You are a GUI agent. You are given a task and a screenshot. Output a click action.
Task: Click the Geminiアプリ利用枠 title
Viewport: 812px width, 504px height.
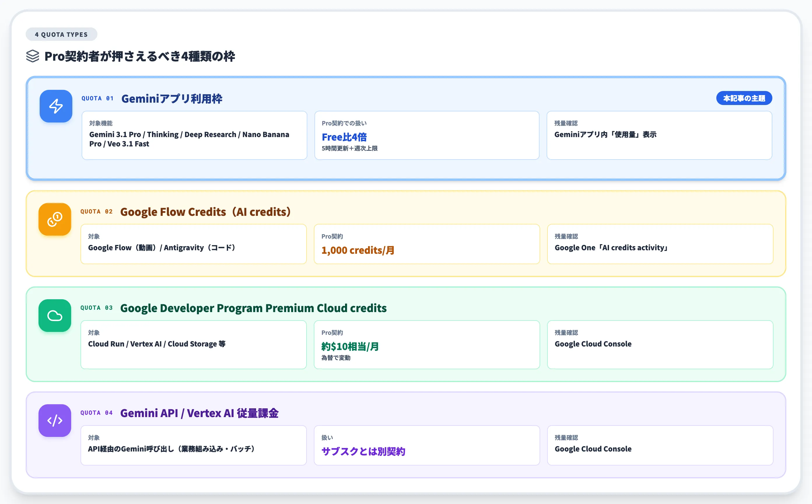tap(172, 99)
